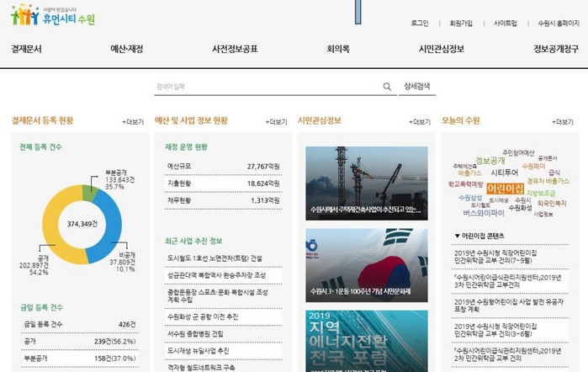Select the 회의록 menu item

click(338, 49)
